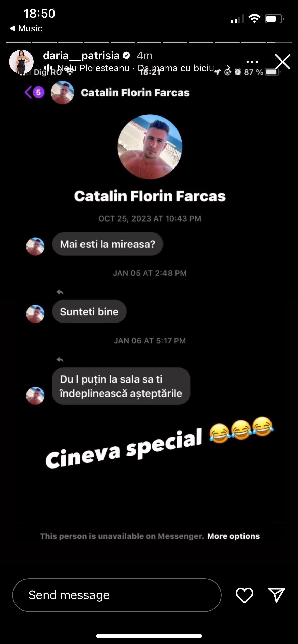Tap the More options link
Screen dimensions: 298x644
point(233,536)
